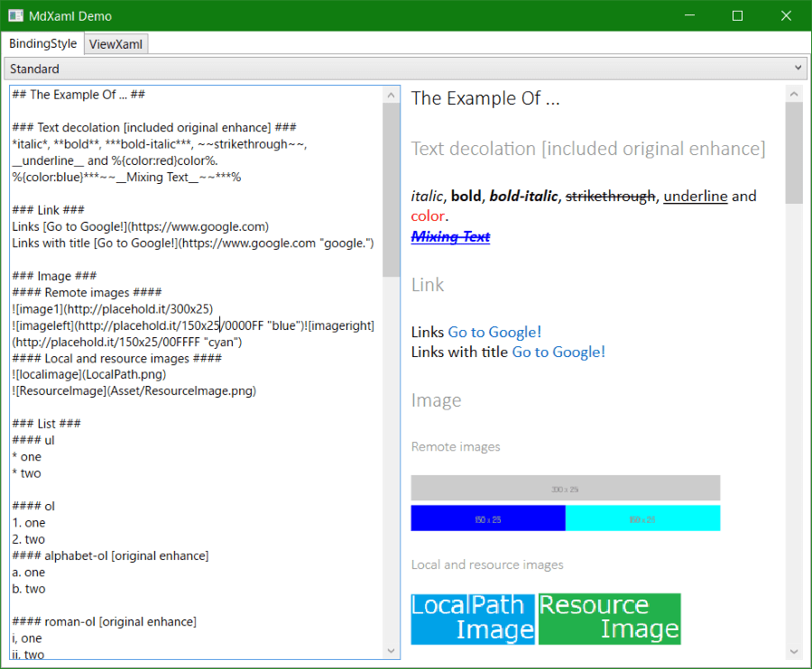Click the cyan 150x25 remote image
This screenshot has width=812, height=669.
642,518
